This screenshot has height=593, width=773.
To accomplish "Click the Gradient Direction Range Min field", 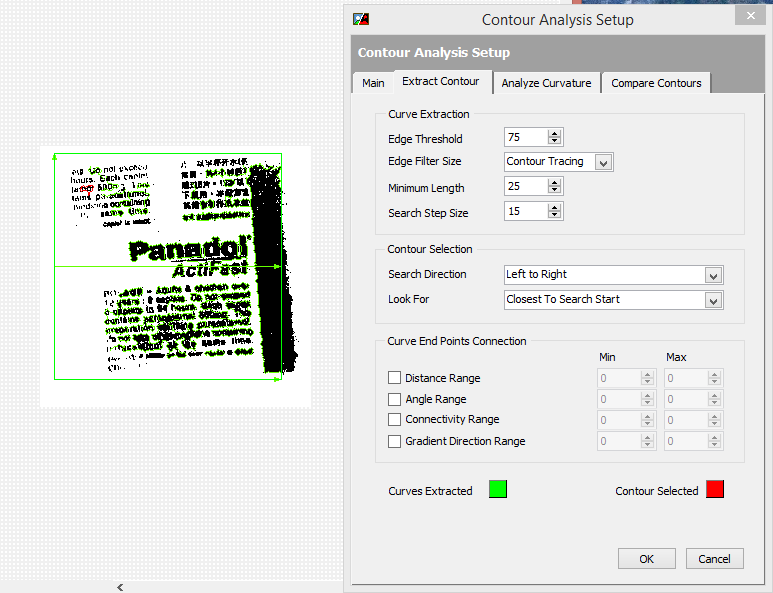I will coord(619,441).
